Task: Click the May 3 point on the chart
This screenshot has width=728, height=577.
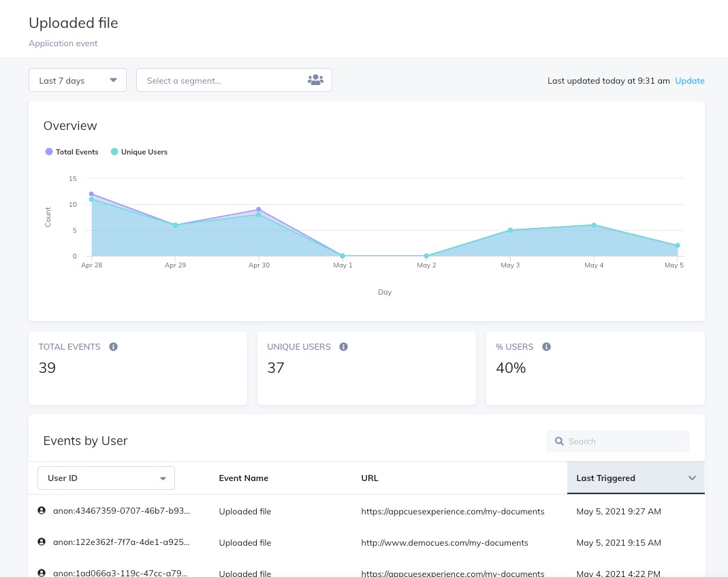Action: 510,230
